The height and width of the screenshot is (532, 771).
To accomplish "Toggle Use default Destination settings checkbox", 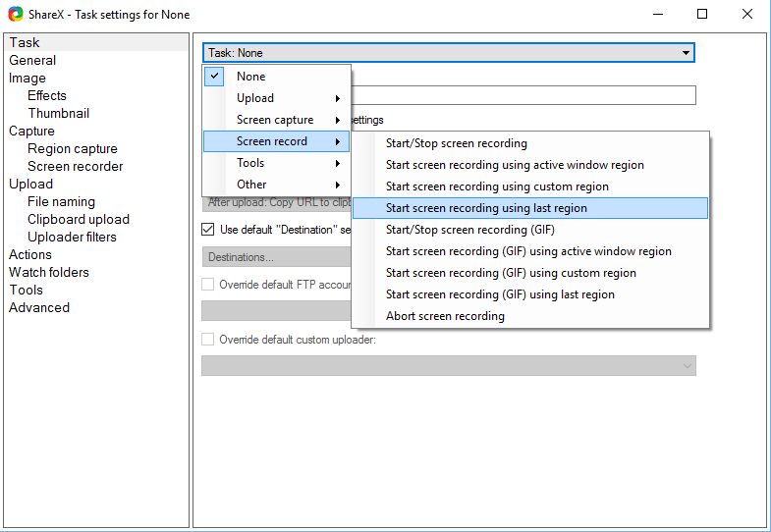I will (208, 230).
